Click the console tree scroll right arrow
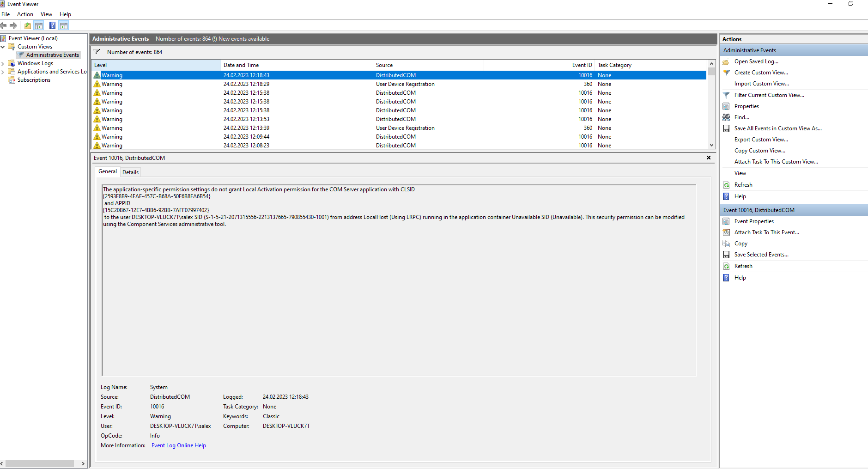 coord(83,463)
